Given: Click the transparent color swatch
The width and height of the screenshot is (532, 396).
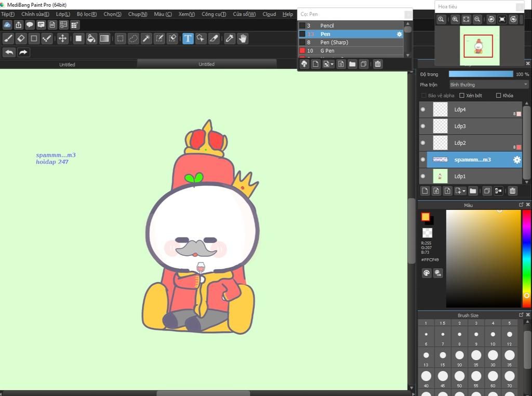Looking at the screenshot, I should (427, 232).
